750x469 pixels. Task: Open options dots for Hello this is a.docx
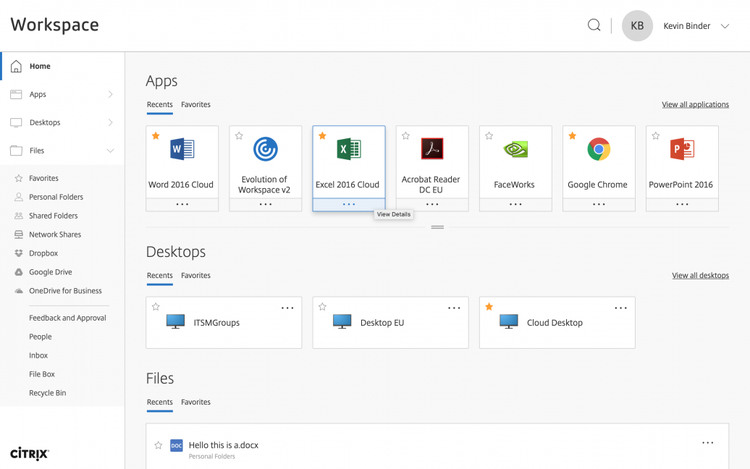click(x=707, y=443)
